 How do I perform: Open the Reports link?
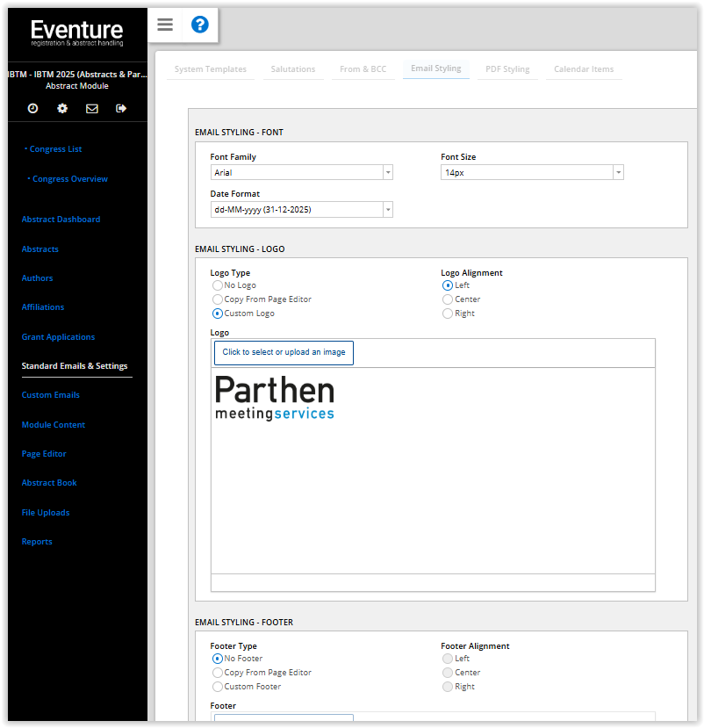pos(37,542)
